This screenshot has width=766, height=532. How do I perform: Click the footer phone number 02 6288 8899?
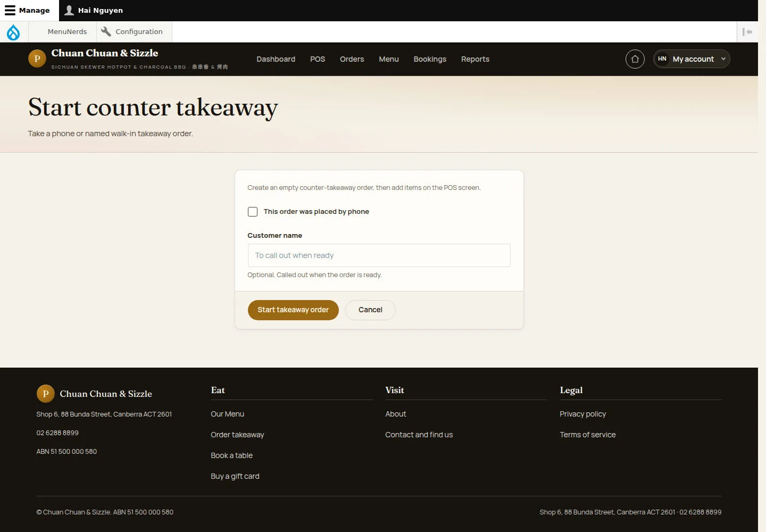click(57, 433)
